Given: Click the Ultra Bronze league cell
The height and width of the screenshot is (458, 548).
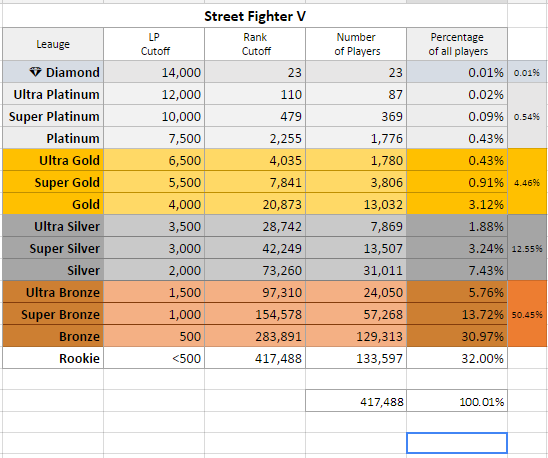Looking at the screenshot, I should point(53,292).
